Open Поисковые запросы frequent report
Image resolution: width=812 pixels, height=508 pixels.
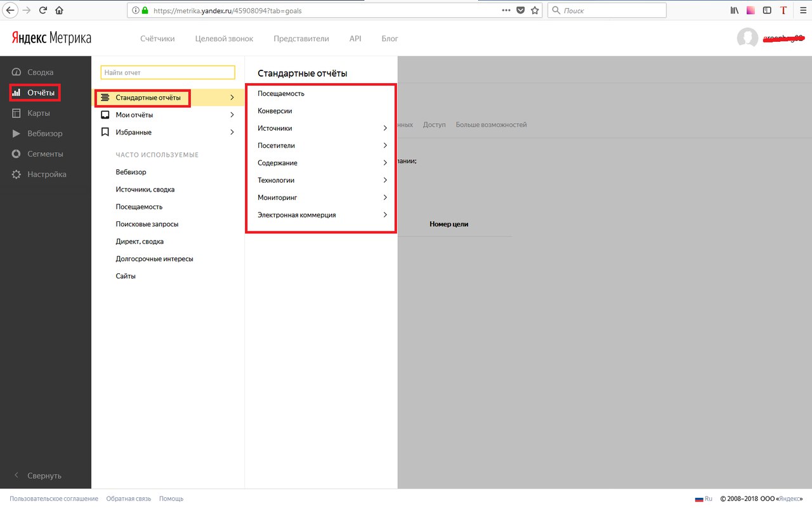[147, 224]
